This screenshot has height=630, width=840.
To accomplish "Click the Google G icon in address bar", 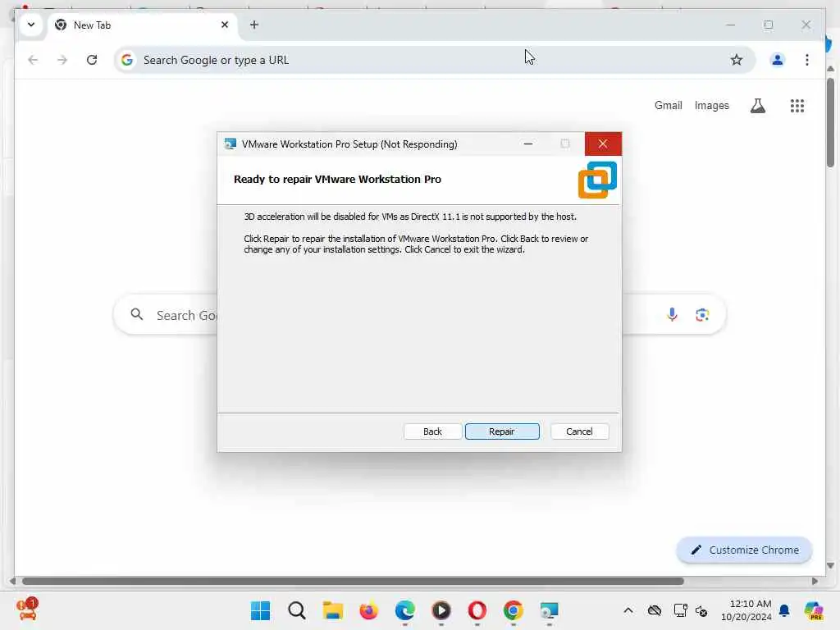I will 127,60.
